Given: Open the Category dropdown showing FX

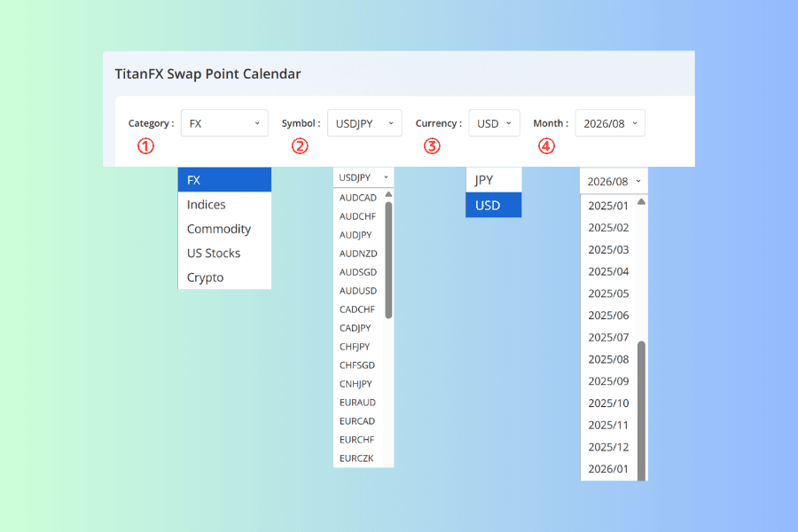Looking at the screenshot, I should coord(224,123).
